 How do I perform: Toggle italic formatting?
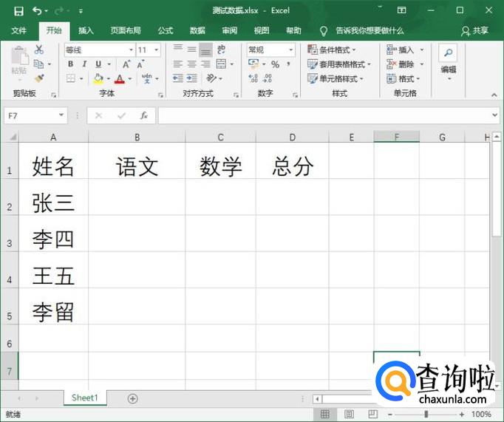tap(84, 64)
